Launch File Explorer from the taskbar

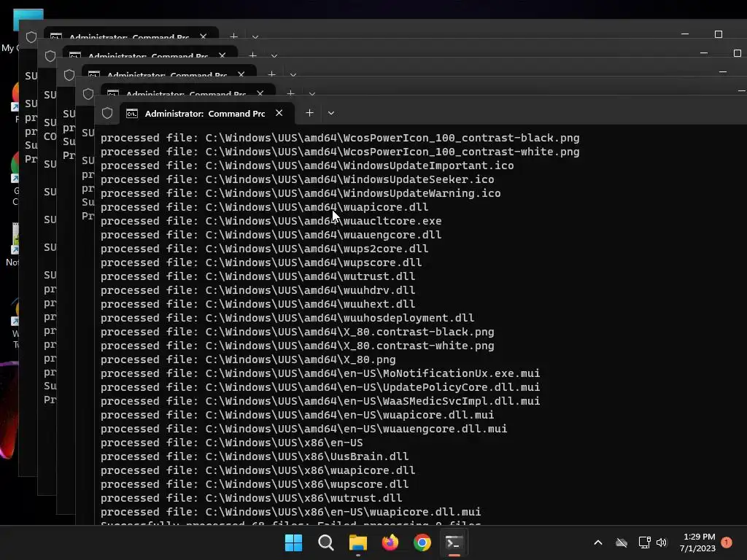(357, 542)
